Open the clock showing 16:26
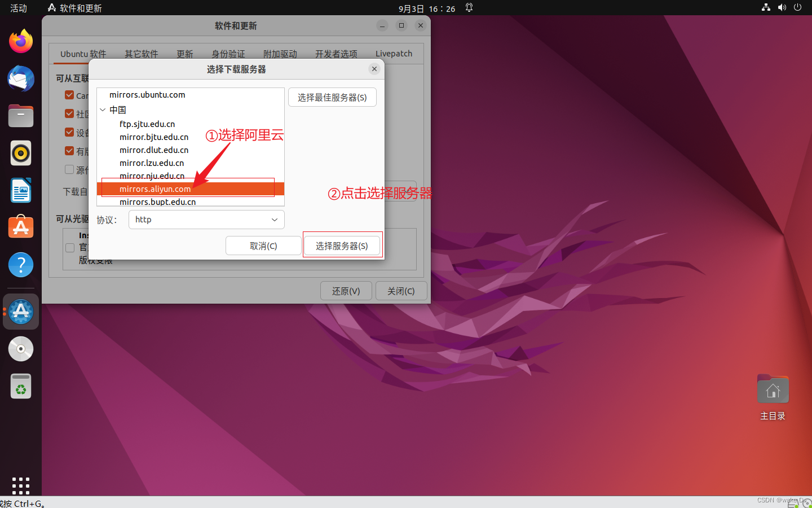The image size is (812, 508). click(427, 8)
